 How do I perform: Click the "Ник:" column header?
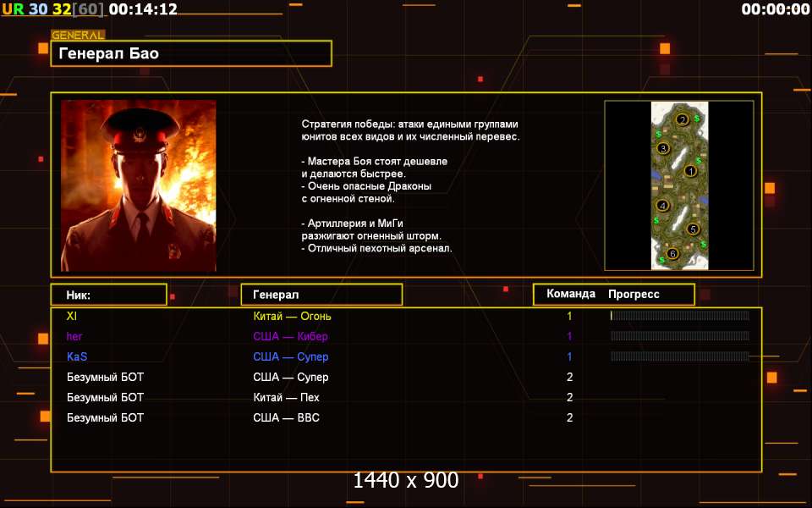click(107, 295)
